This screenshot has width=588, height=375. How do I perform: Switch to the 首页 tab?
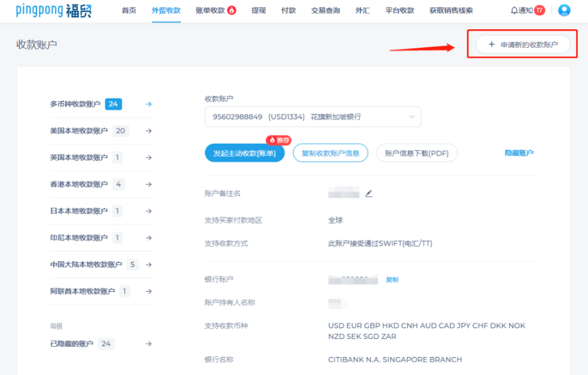click(129, 10)
